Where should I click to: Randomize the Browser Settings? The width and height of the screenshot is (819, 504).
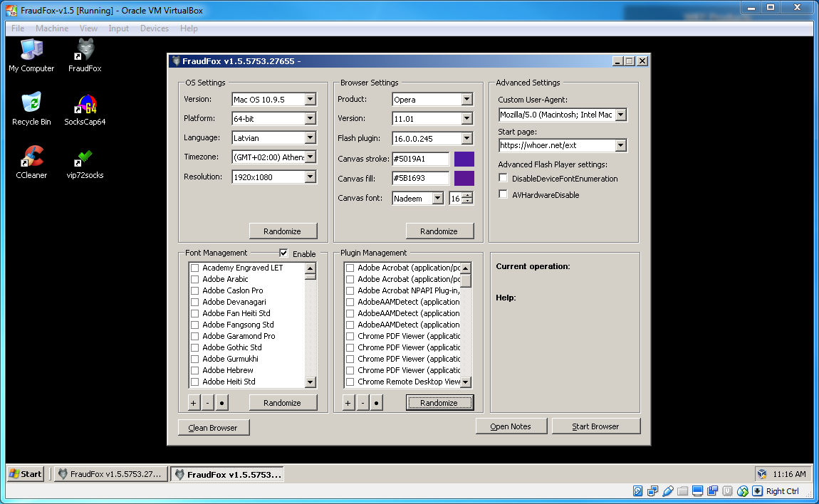439,231
